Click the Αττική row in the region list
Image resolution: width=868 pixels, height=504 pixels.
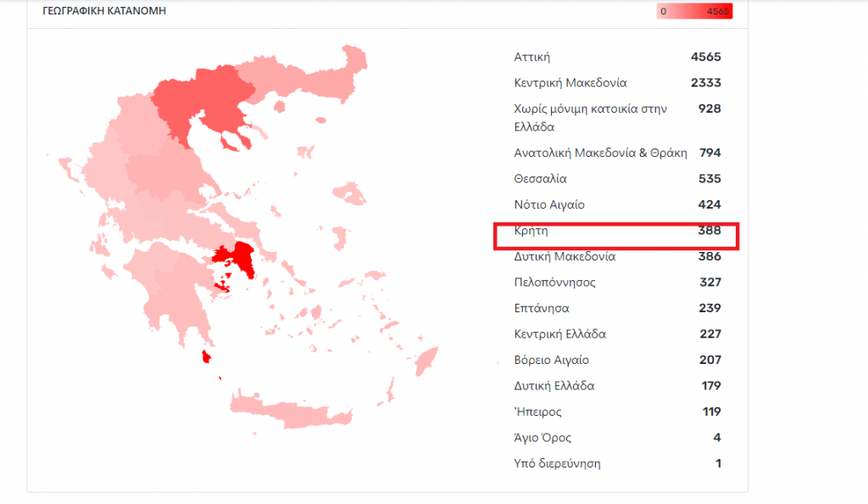(532, 58)
